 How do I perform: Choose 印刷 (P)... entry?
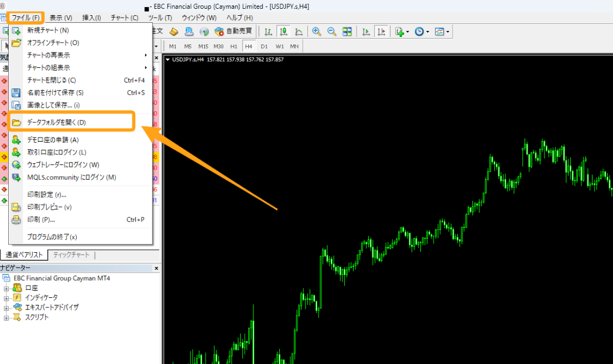pos(80,219)
